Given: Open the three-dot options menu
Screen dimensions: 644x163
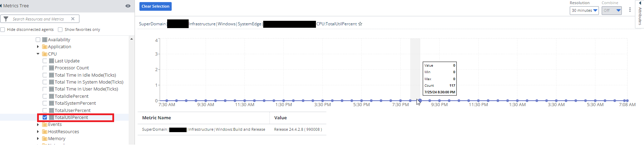Looking at the screenshot, I should pyautogui.click(x=630, y=10).
